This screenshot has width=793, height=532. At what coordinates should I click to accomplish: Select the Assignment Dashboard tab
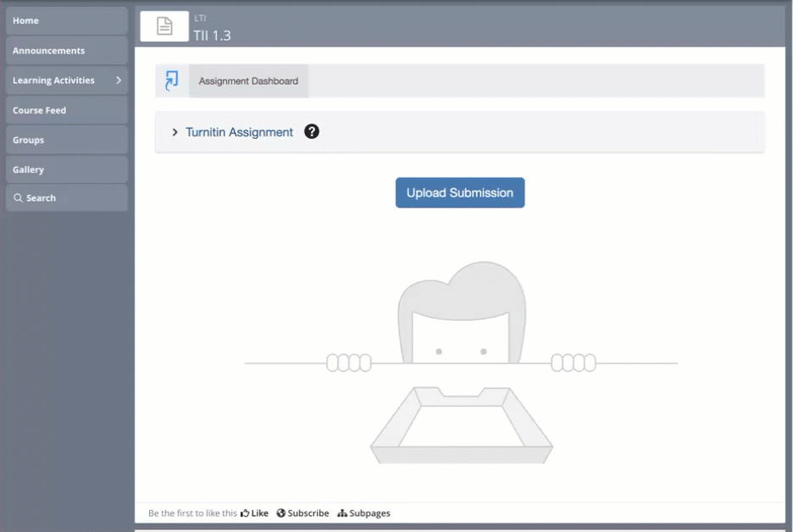(x=248, y=81)
